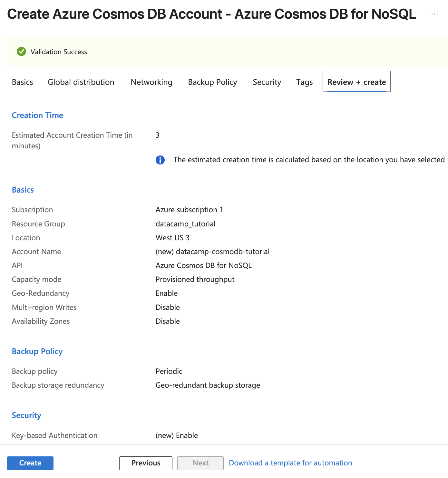The image size is (448, 478).
Task: Click the API field label
Action: click(17, 266)
